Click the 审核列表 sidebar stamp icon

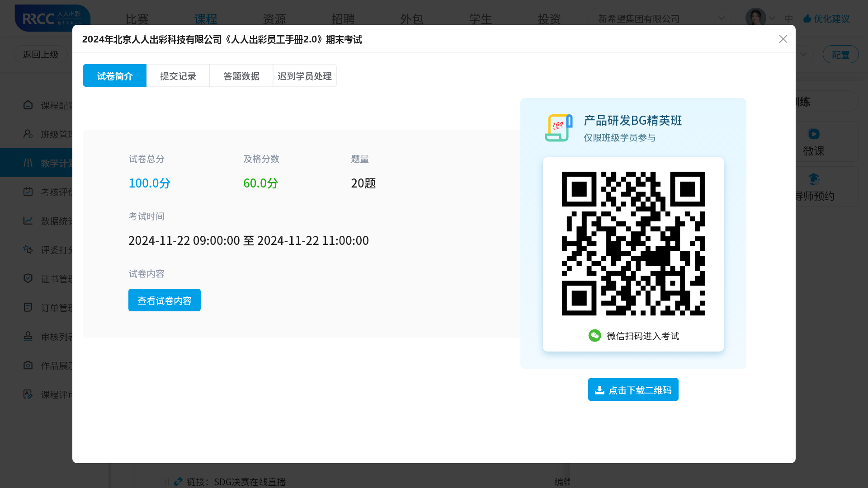pyautogui.click(x=28, y=336)
